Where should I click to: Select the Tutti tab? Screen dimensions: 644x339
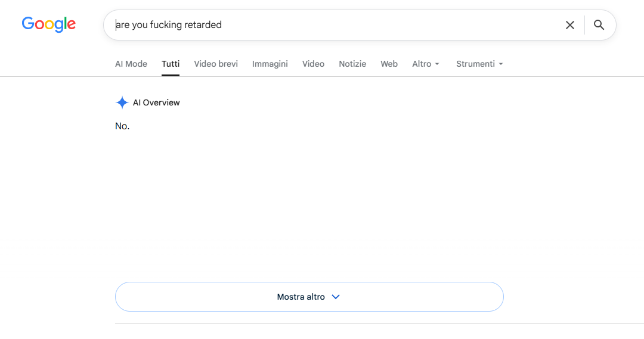click(x=171, y=64)
